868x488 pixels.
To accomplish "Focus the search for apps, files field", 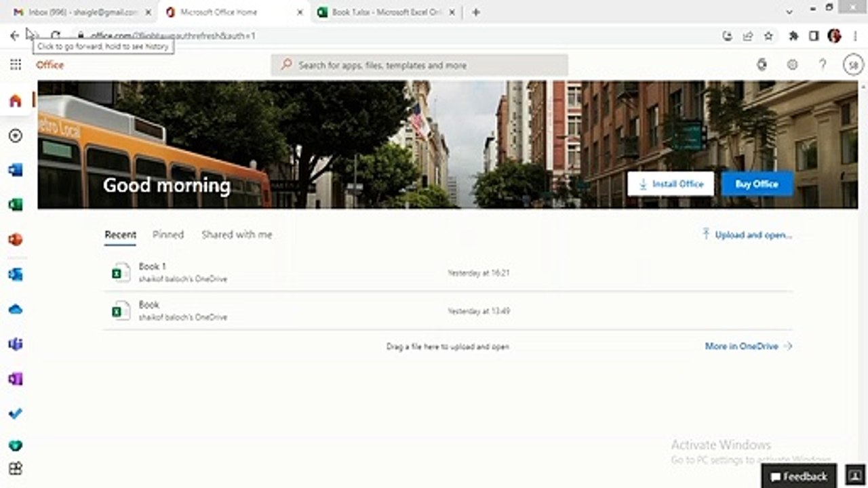I will (420, 65).
